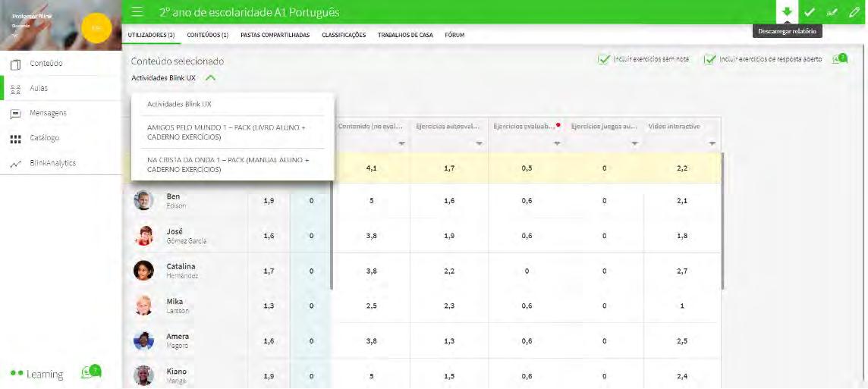This screenshot has height=389, width=868.
Task: Click student name 'Amera Magoro'
Action: [178, 341]
